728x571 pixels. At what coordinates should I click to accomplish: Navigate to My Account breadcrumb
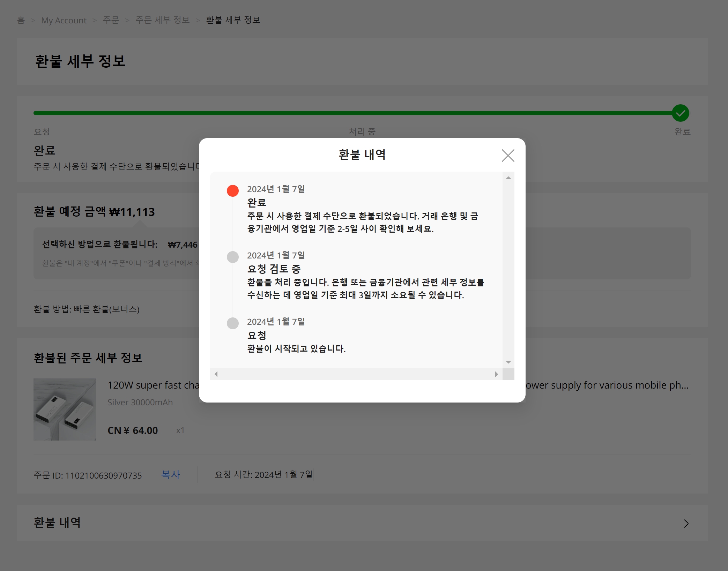(x=64, y=20)
